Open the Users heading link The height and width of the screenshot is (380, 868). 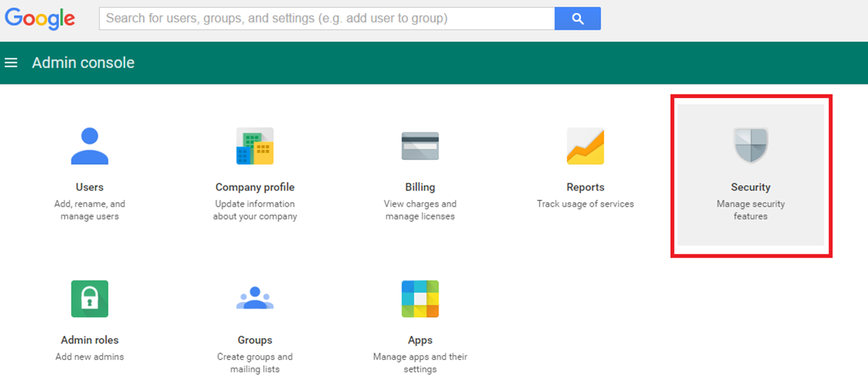tap(90, 187)
